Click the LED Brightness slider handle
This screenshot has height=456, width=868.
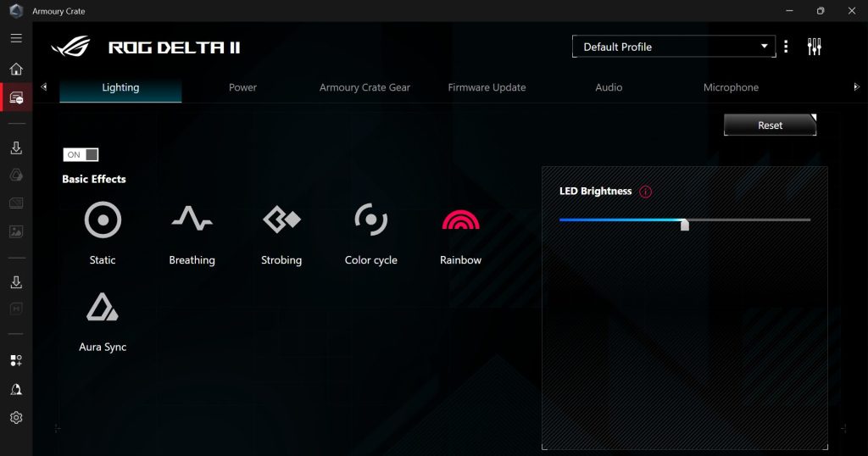coord(685,224)
